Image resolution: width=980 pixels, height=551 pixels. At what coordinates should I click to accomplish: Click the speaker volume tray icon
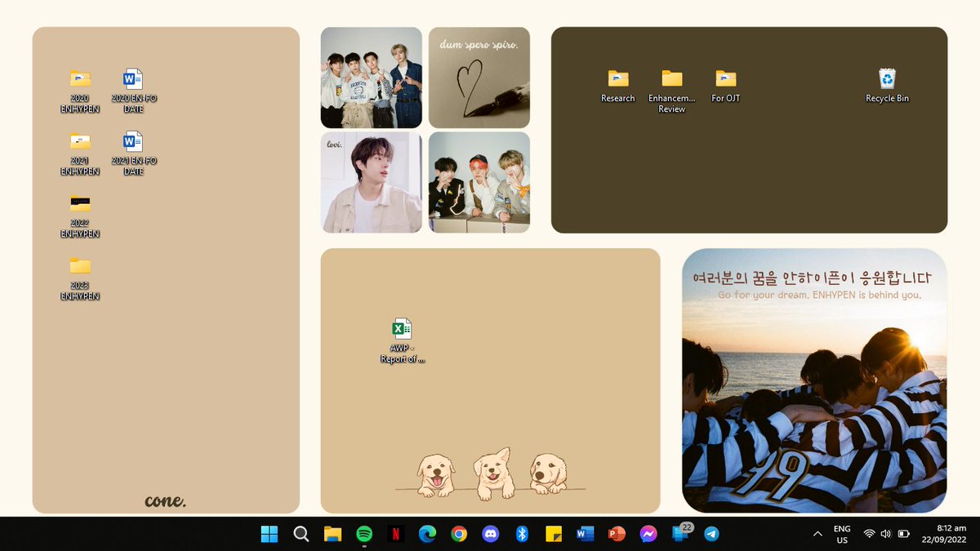pos(886,534)
